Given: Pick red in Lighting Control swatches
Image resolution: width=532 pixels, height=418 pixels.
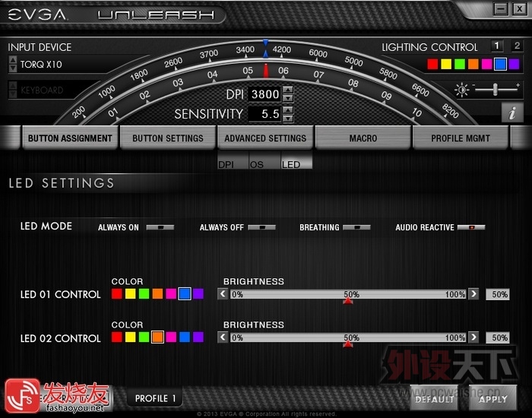Looking at the screenshot, I should click(432, 64).
